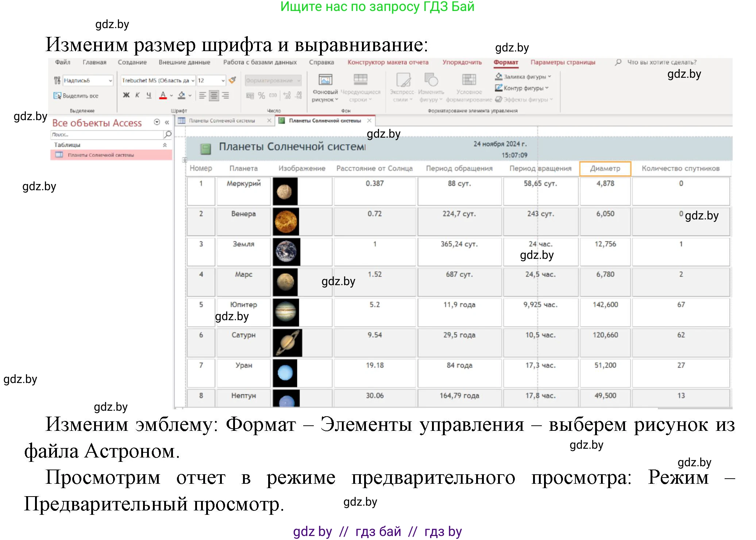The width and height of the screenshot is (756, 540).
Task: Toggle left text alignment
Action: click(202, 95)
